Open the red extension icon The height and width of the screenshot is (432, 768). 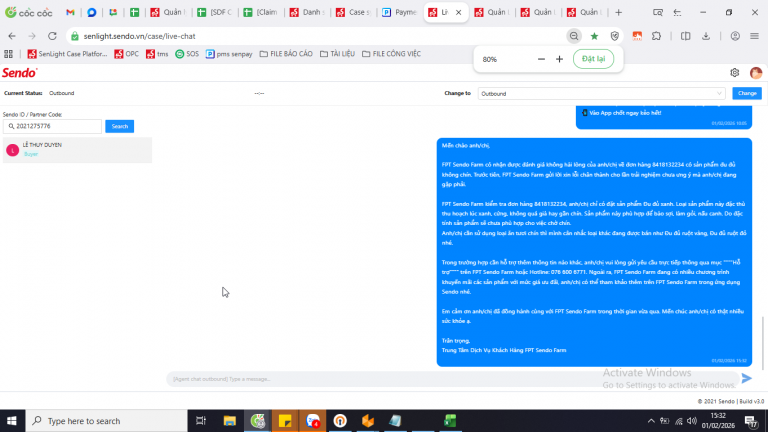637,36
